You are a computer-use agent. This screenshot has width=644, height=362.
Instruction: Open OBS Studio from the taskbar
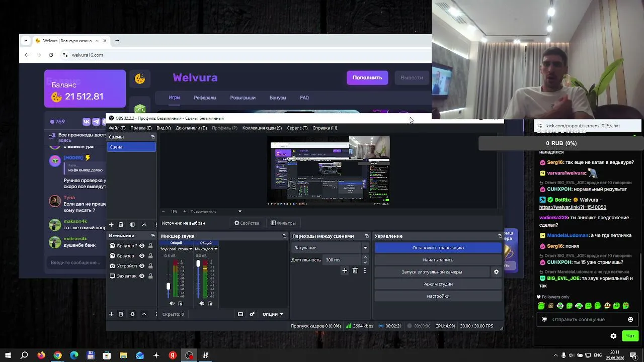[189, 355]
